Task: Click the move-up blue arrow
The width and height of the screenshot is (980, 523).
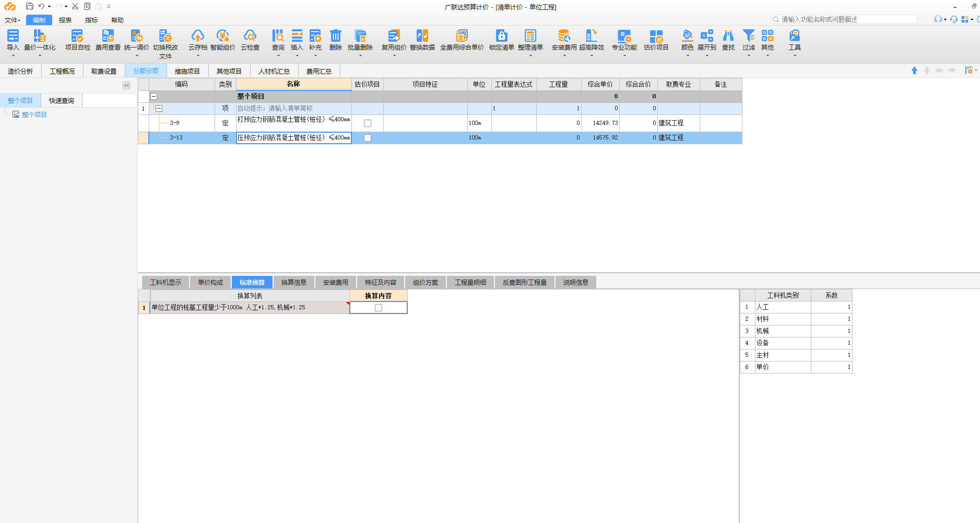Action: coord(914,71)
